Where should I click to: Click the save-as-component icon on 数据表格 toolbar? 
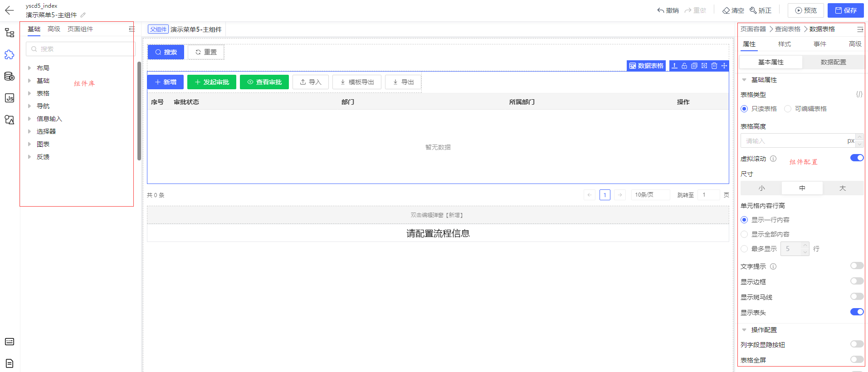click(704, 66)
